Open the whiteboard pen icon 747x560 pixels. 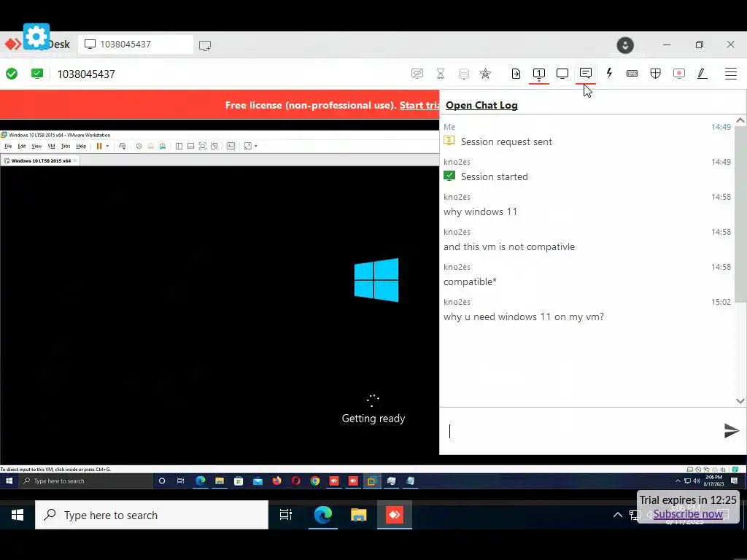703,74
